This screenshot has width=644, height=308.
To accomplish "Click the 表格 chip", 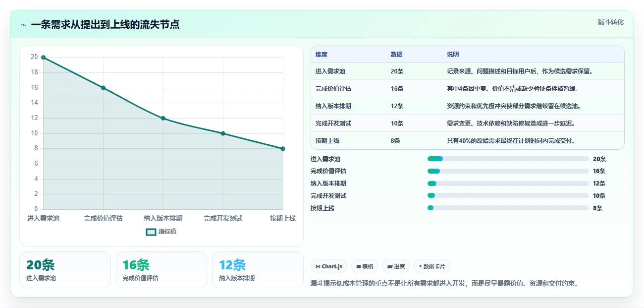I will point(365,266).
